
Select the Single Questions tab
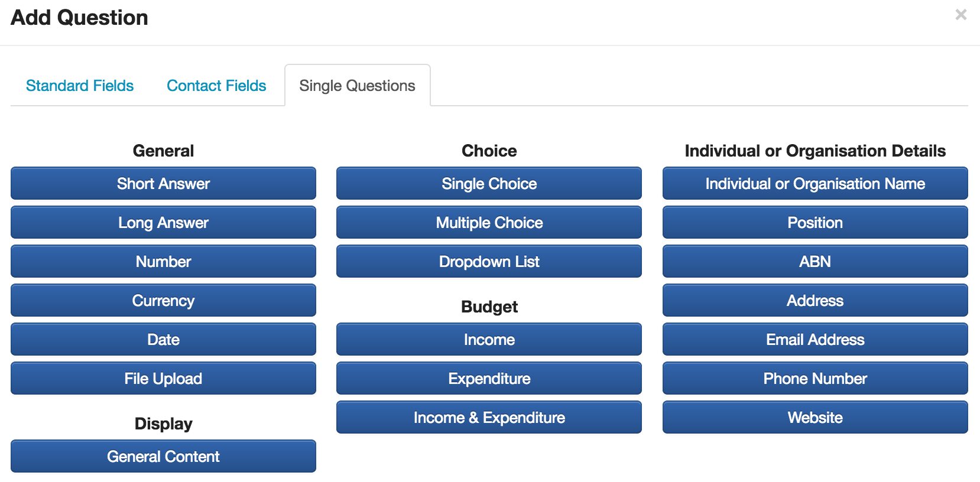coord(357,86)
